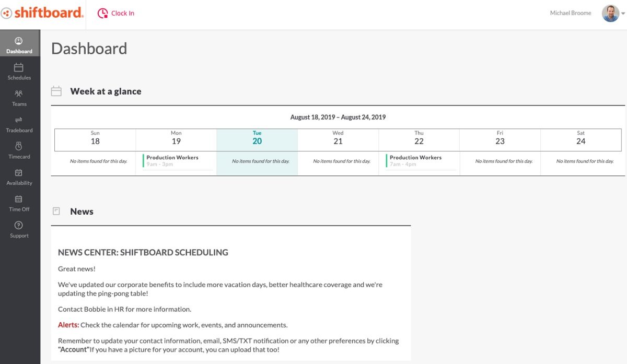The width and height of the screenshot is (627, 364).
Task: Select the Schedules calendar icon
Action: pyautogui.click(x=19, y=67)
